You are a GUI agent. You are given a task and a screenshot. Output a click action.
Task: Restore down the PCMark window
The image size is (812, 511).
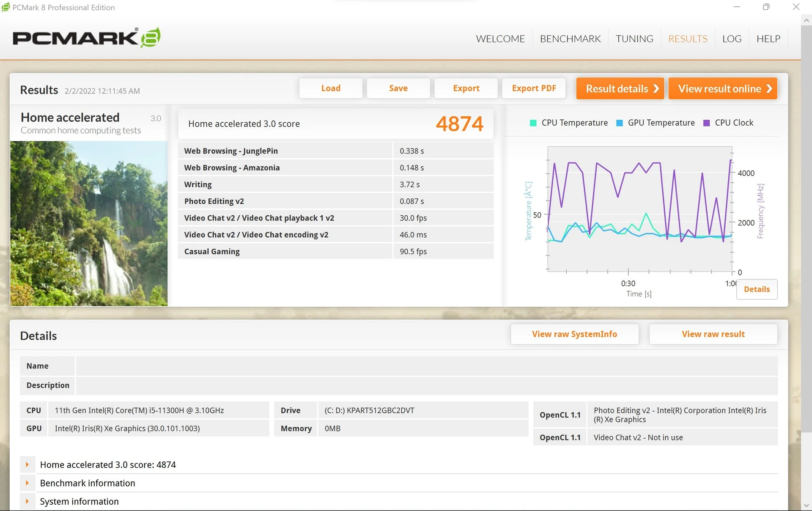point(766,7)
